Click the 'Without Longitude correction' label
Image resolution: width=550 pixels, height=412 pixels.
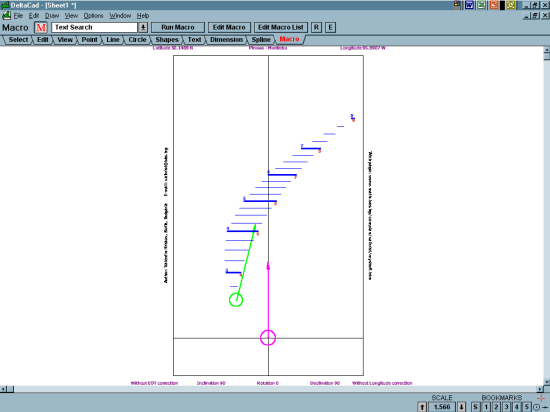point(382,383)
